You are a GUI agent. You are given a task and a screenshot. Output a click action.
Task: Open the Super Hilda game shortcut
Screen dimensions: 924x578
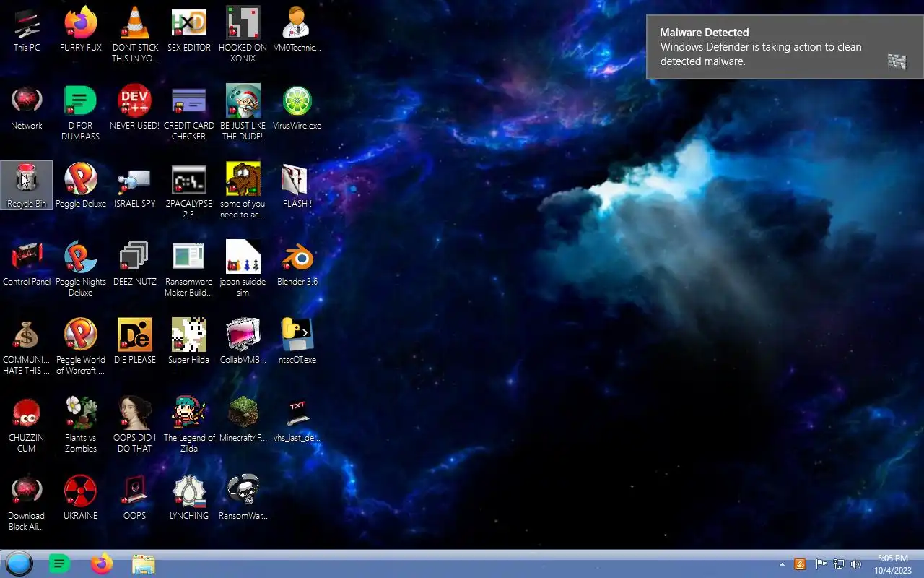(x=189, y=342)
